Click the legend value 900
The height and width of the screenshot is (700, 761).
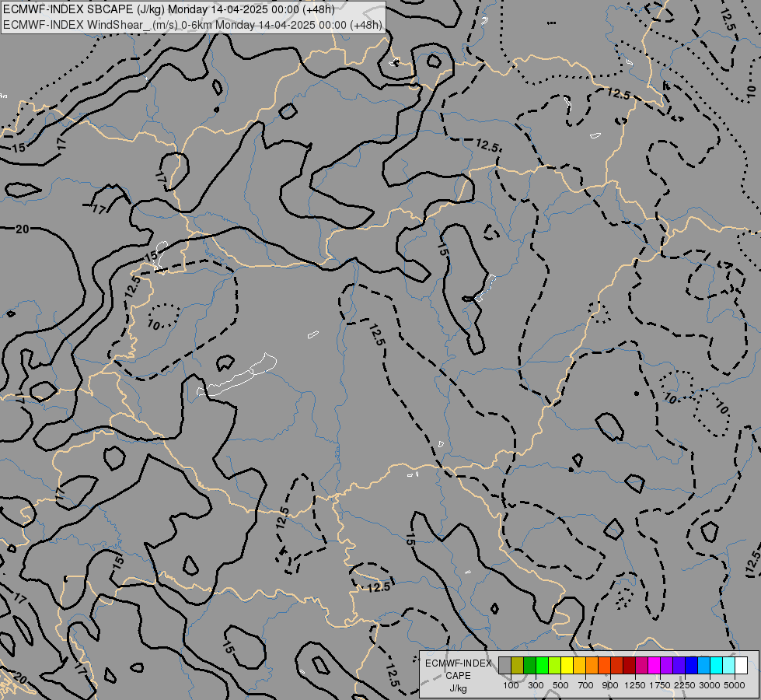click(610, 685)
